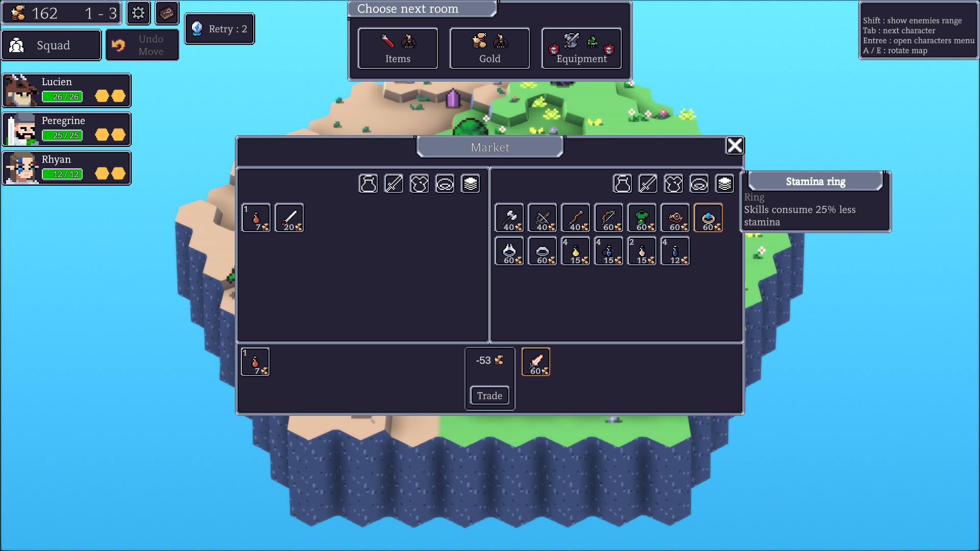Toggle the weapons filter on the market side
This screenshot has width=980, height=551.
pos(648,184)
